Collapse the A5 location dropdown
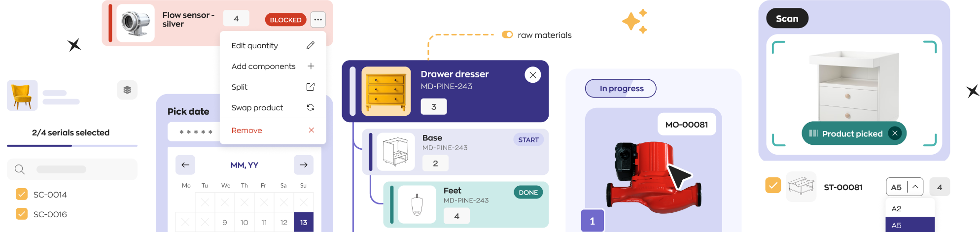 tap(915, 187)
